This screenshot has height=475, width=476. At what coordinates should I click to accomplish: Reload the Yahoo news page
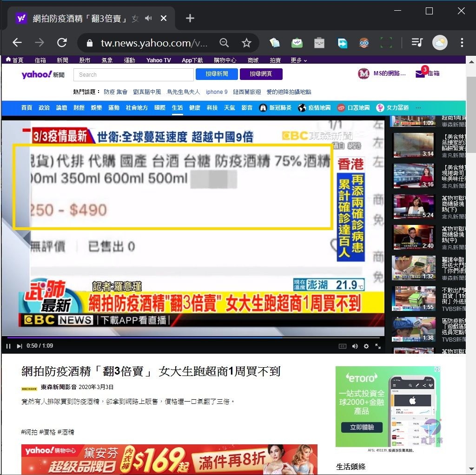coord(62,42)
